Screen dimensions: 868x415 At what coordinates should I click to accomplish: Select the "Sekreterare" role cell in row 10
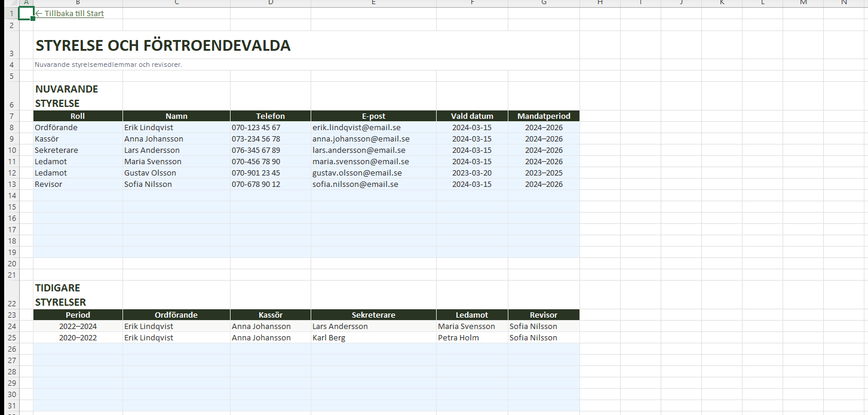56,150
